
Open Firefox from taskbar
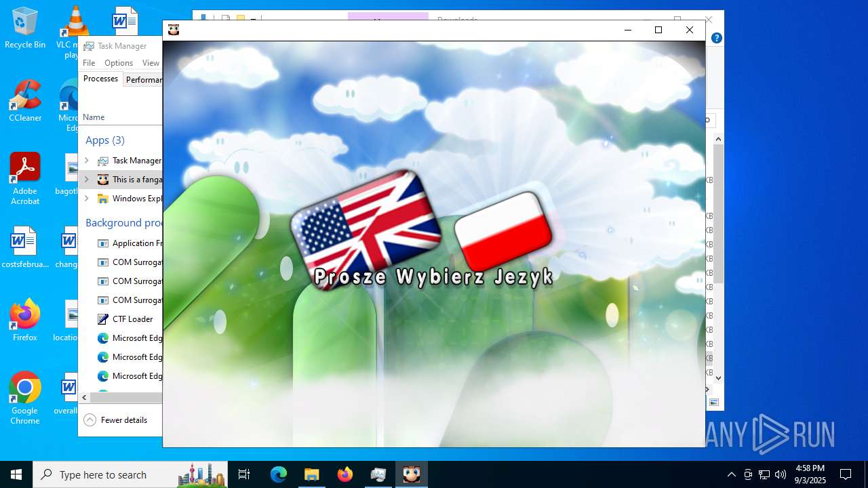pyautogui.click(x=345, y=474)
